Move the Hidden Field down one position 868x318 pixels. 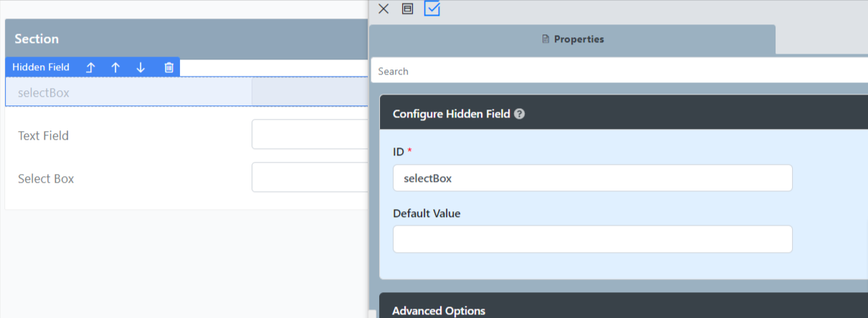click(140, 67)
